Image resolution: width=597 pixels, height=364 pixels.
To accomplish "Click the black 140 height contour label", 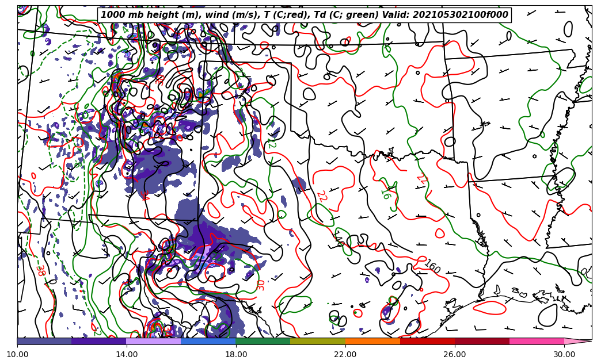I will [338, 239].
